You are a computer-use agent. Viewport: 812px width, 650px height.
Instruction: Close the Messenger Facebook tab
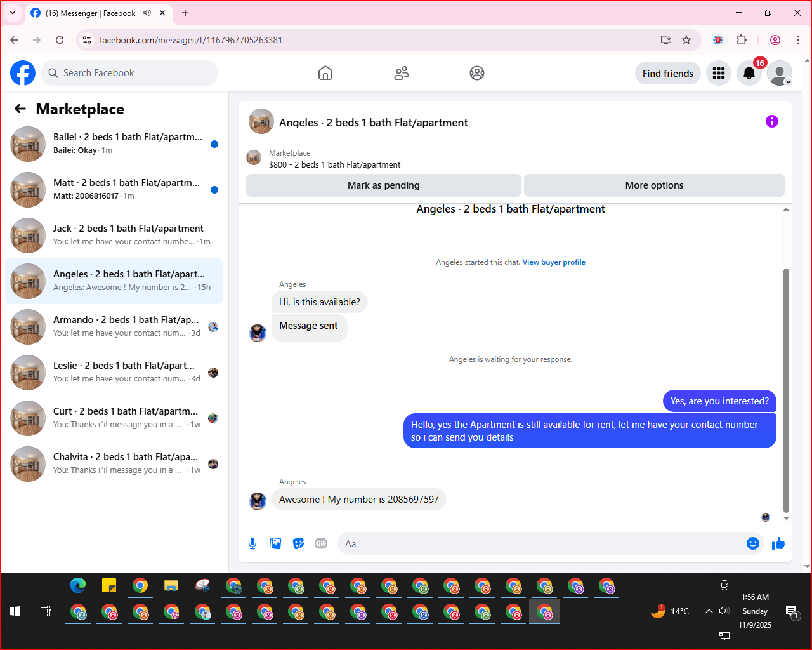click(x=162, y=13)
